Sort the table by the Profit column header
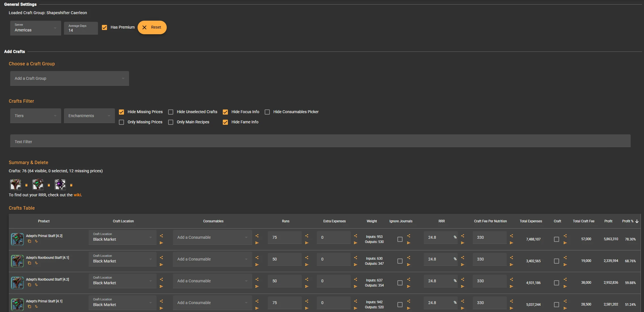 click(608, 221)
